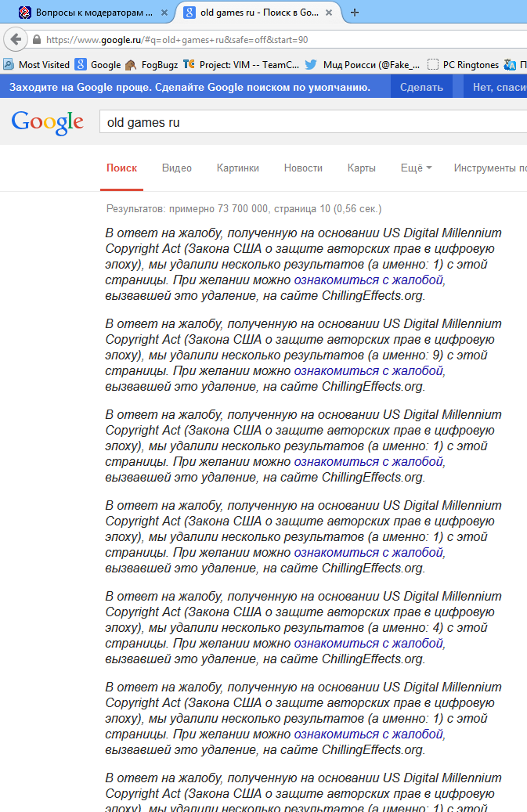Click 'ознакомиться с жалобой' link in third notice
The height and width of the screenshot is (812, 527).
tap(369, 462)
